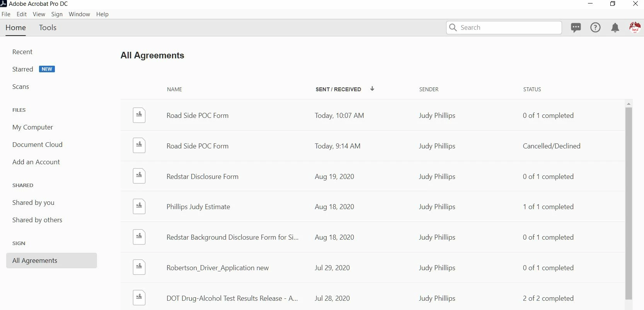Viewport: 644px width, 310px height.
Task: Click the NEW badge beside Starred
Action: (47, 69)
